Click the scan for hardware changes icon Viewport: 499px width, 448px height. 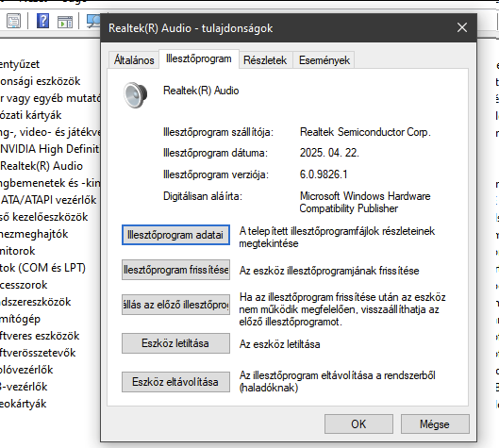pyautogui.click(x=93, y=21)
